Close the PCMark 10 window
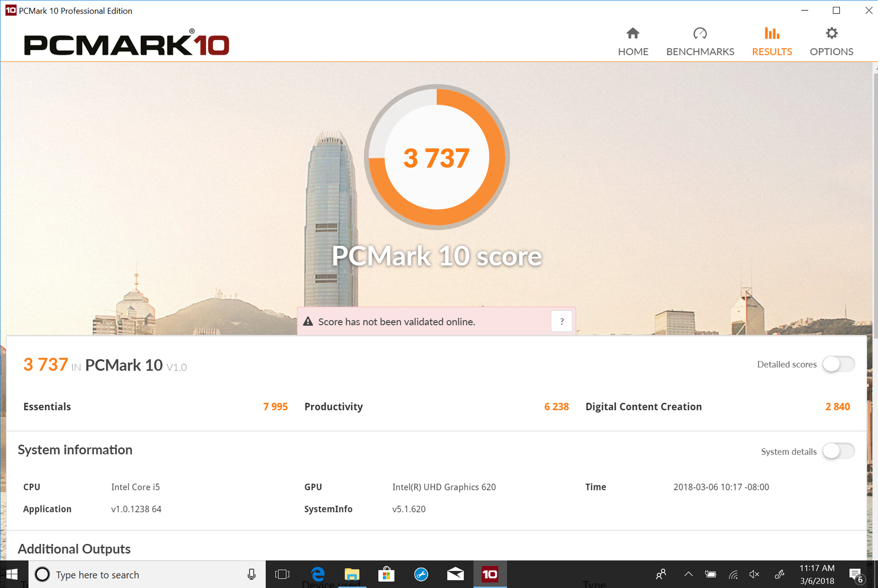878x588 pixels. coord(868,10)
